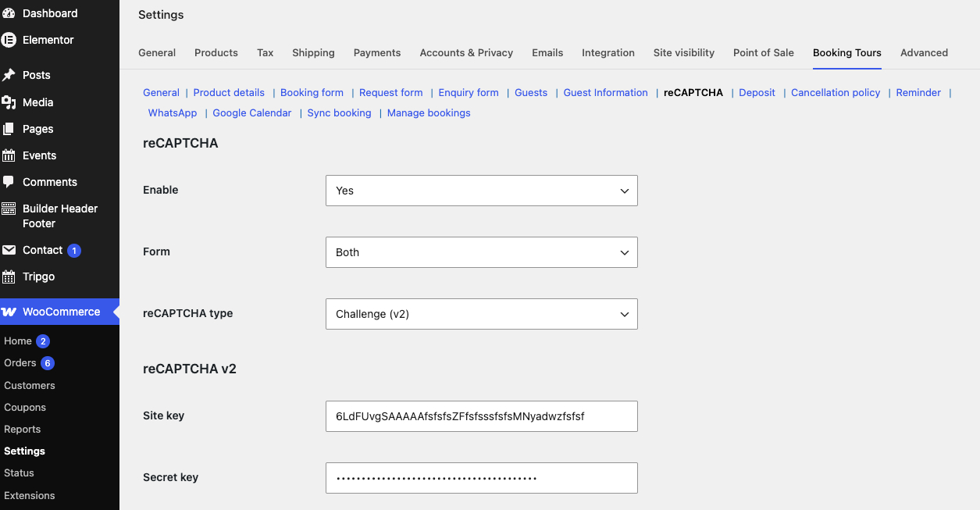Click the Contact notification badge
Viewport: 980px width, 510px height.
[74, 251]
